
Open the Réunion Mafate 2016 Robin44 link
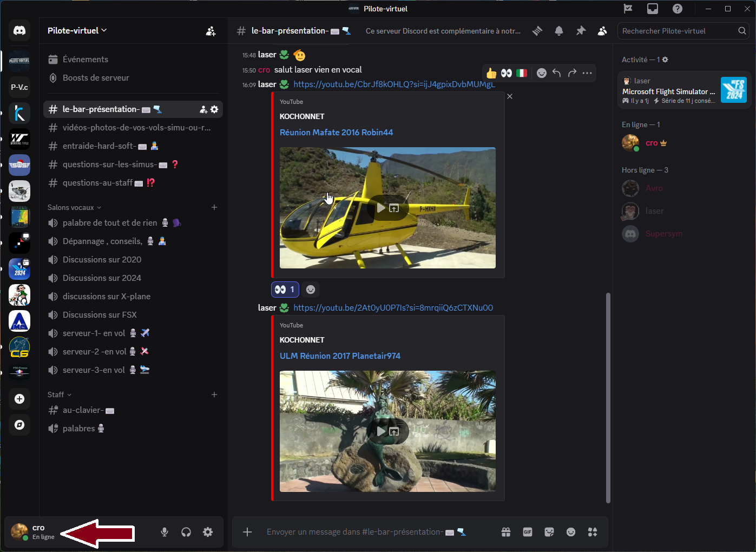coord(336,133)
